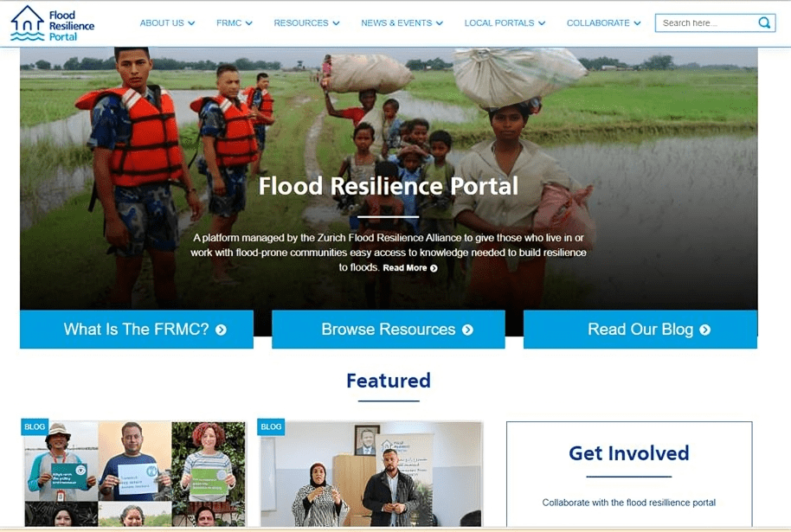The height and width of the screenshot is (532, 791).
Task: Click arrow icon beside What Is The FRMC?
Action: point(221,330)
